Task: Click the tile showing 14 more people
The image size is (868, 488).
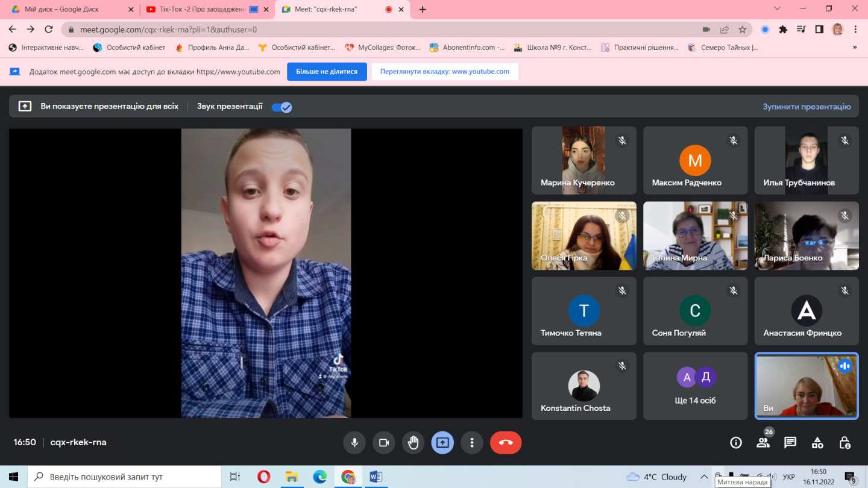Action: coord(695,386)
